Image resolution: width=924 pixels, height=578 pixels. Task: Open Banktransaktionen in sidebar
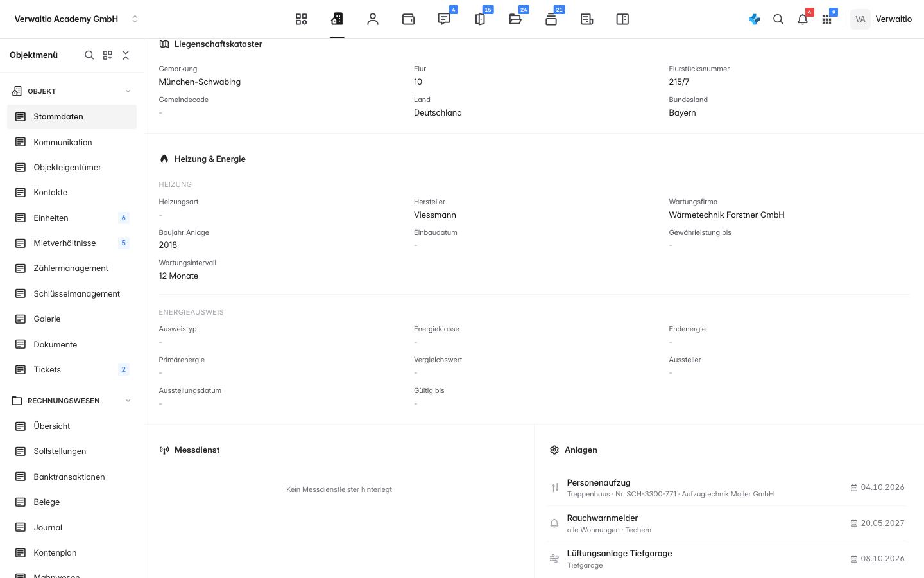click(72, 477)
